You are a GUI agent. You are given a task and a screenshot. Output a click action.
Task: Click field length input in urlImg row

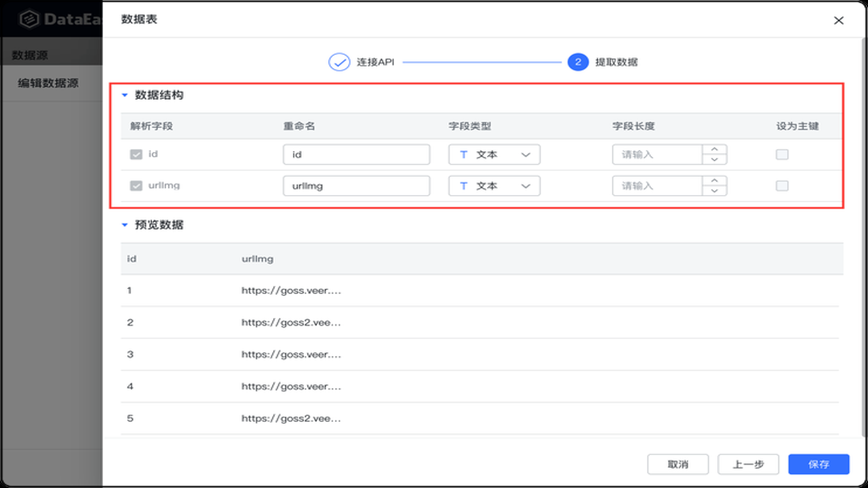pyautogui.click(x=656, y=186)
